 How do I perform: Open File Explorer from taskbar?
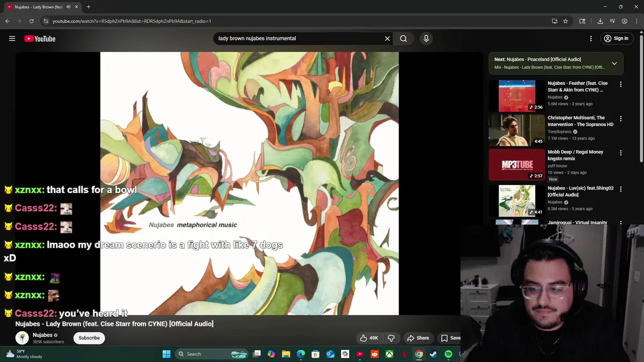[x=286, y=354]
